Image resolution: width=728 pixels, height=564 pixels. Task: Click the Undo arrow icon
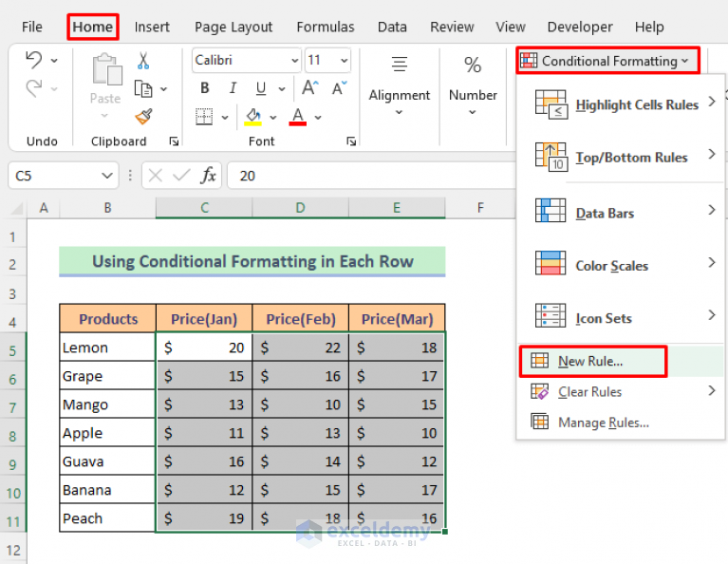(34, 61)
